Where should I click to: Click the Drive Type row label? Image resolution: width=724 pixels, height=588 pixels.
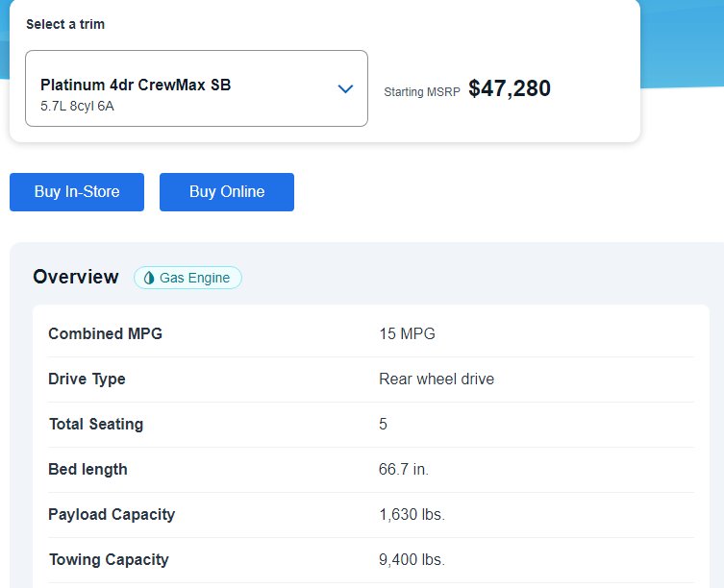coord(87,379)
